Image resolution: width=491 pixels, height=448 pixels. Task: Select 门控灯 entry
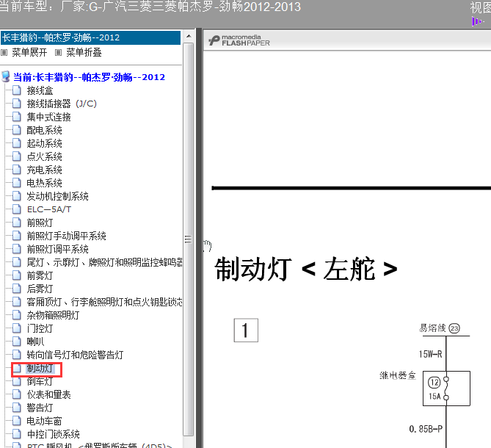[x=40, y=328]
